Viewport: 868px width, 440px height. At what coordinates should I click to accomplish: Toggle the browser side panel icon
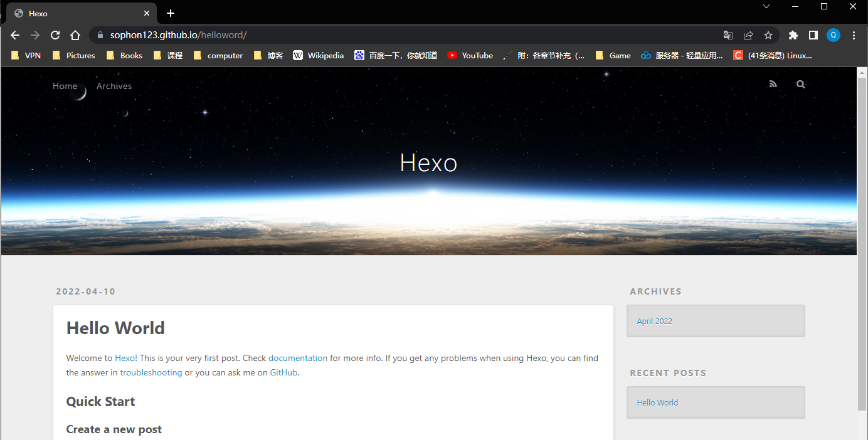point(813,35)
